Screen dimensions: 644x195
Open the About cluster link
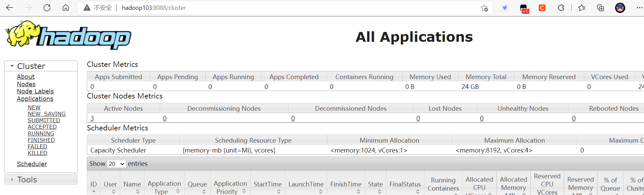[x=26, y=77]
